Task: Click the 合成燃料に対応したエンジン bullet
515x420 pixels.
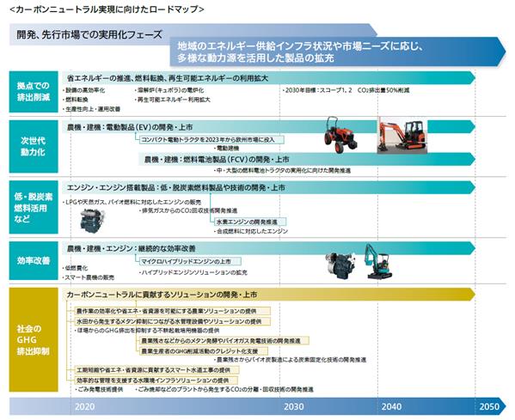Action: [x=251, y=231]
